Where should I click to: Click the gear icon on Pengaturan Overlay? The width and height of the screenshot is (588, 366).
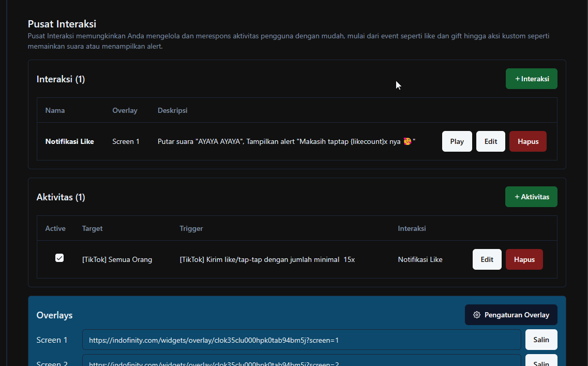pos(477,315)
